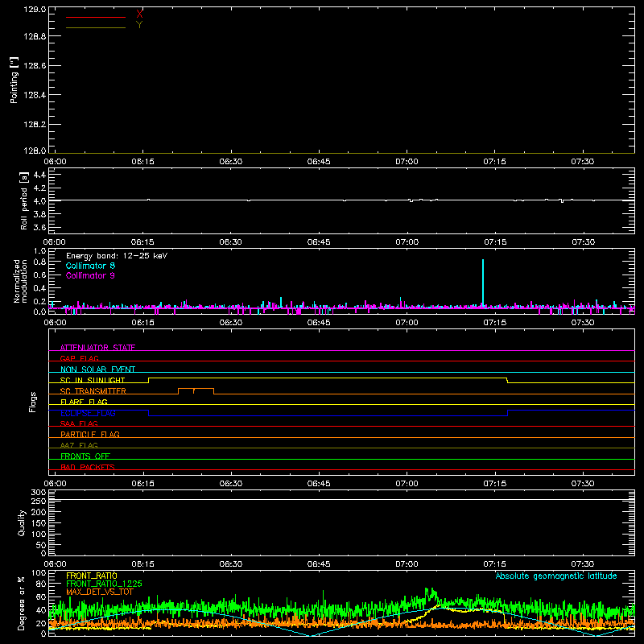
Task: Click the red X legend line sample
Action: [x=96, y=17]
